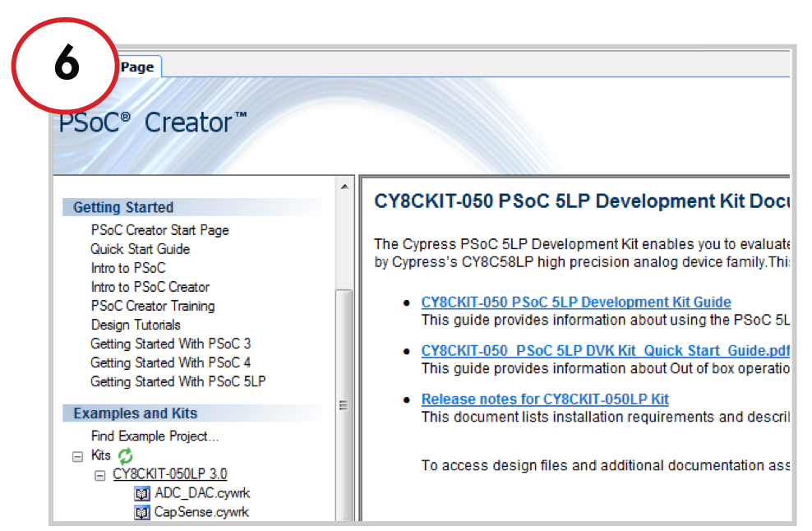Open the Quick Start Guide

click(x=140, y=249)
